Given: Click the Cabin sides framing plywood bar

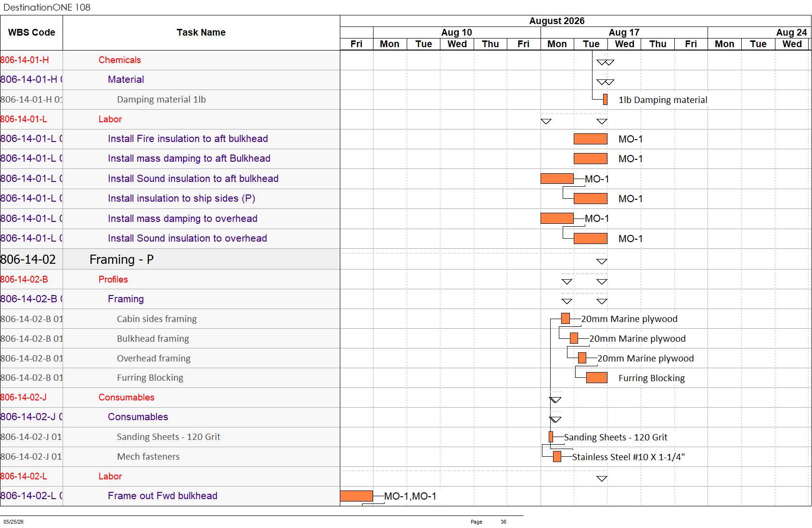Looking at the screenshot, I should pos(566,319).
